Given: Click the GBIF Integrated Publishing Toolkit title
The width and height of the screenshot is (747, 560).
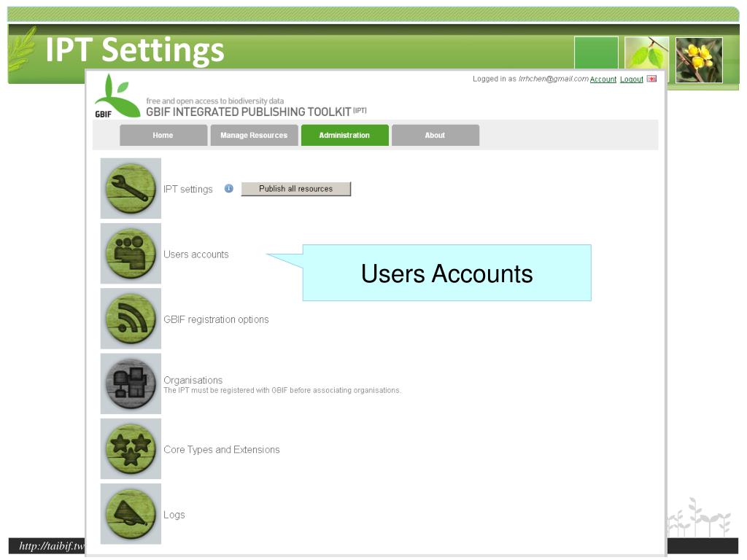Looking at the screenshot, I should [x=256, y=112].
